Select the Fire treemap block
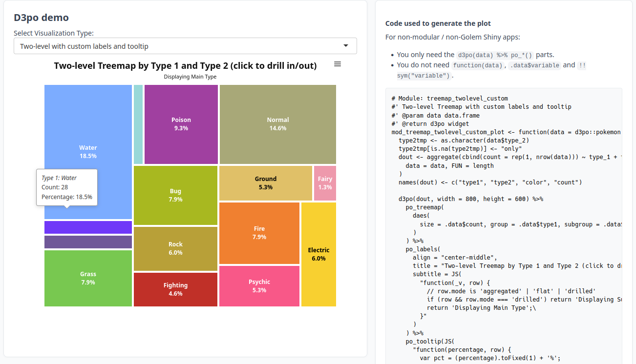The width and height of the screenshot is (636, 364). coord(259,232)
